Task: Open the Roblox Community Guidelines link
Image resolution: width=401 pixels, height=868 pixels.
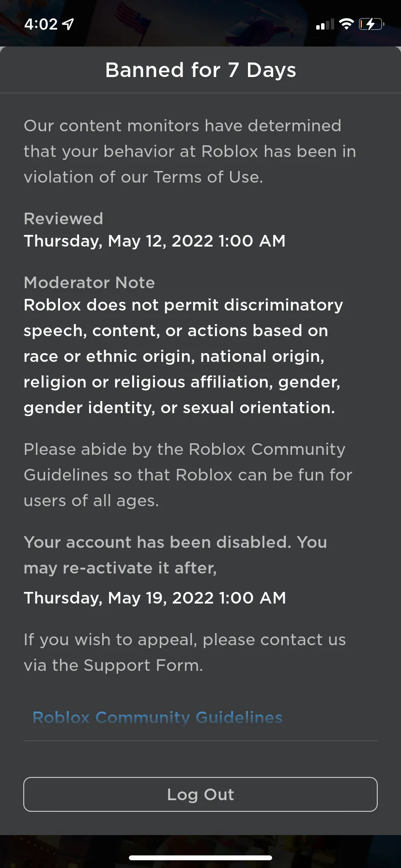Action: click(157, 717)
